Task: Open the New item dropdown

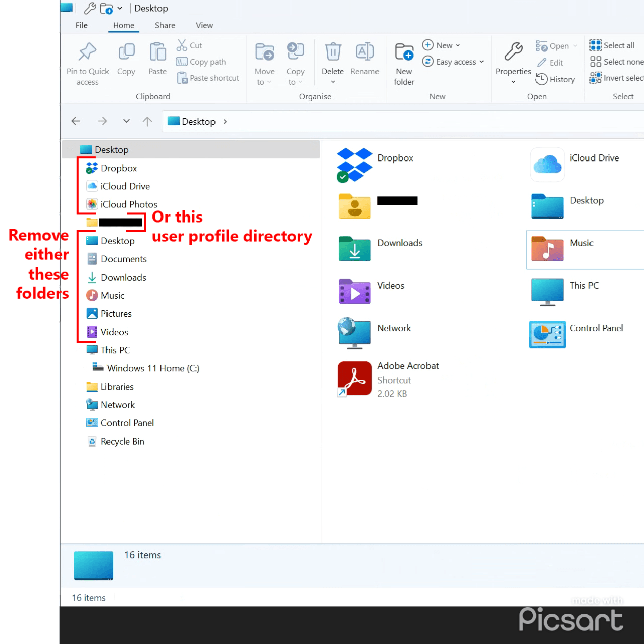Action: [441, 45]
